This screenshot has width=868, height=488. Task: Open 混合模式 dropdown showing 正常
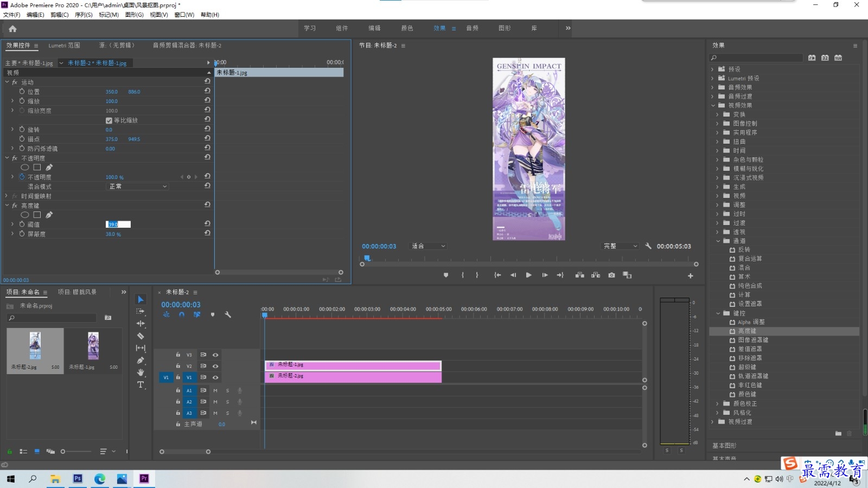tap(137, 187)
